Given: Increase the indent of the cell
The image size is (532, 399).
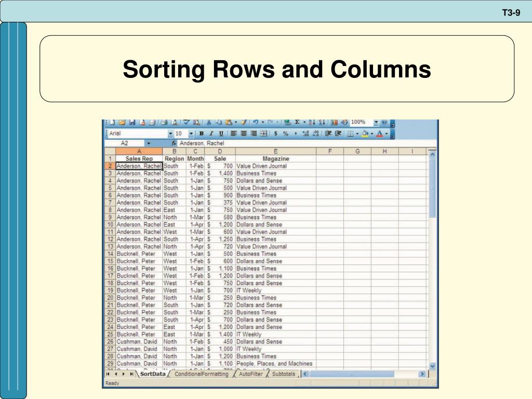Looking at the screenshot, I should coord(338,134).
